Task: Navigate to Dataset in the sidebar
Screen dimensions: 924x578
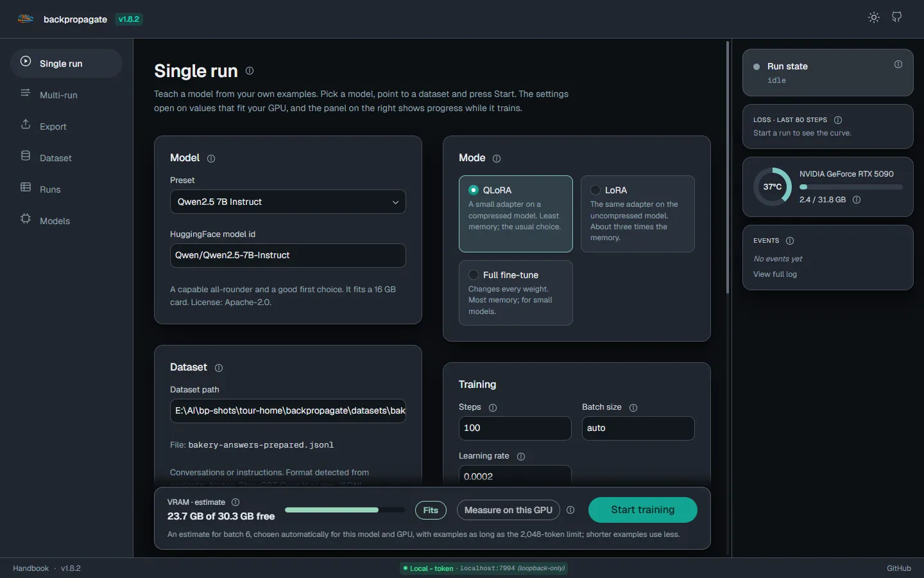Action: pyautogui.click(x=66, y=158)
